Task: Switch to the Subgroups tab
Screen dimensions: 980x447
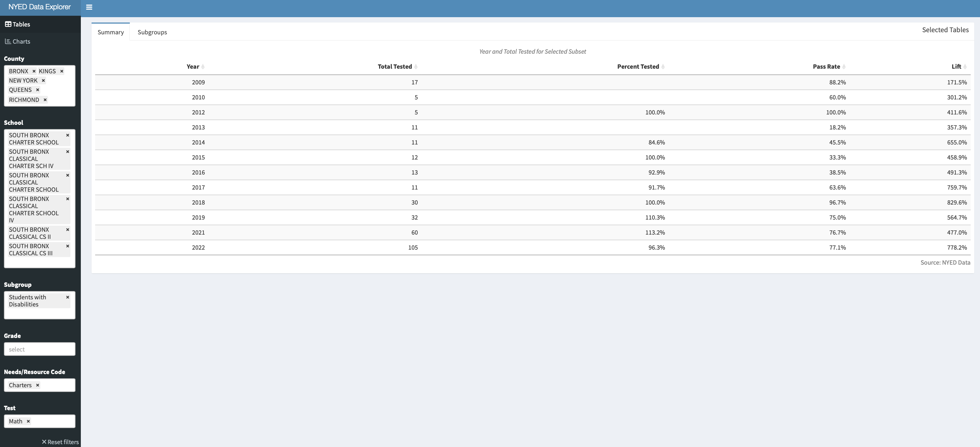Action: pos(152,32)
